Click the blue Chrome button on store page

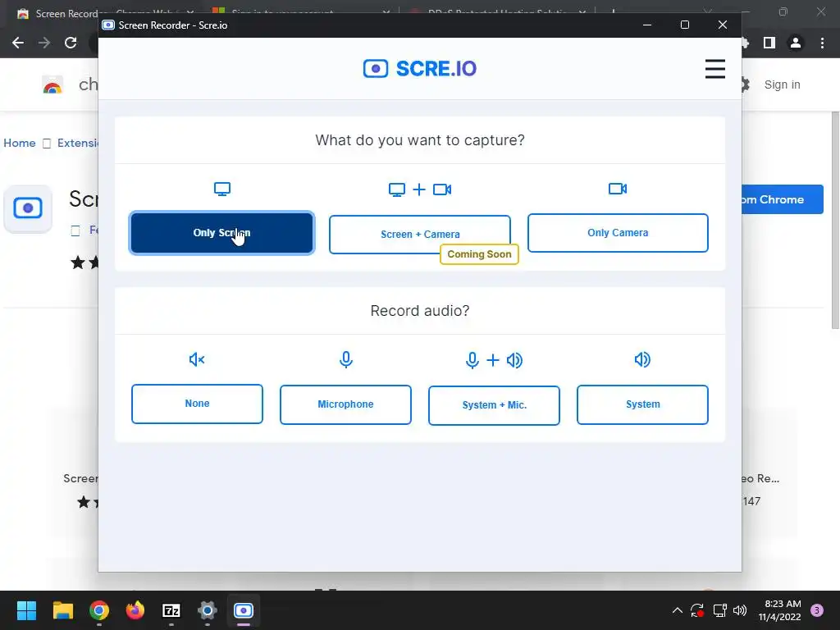783,199
